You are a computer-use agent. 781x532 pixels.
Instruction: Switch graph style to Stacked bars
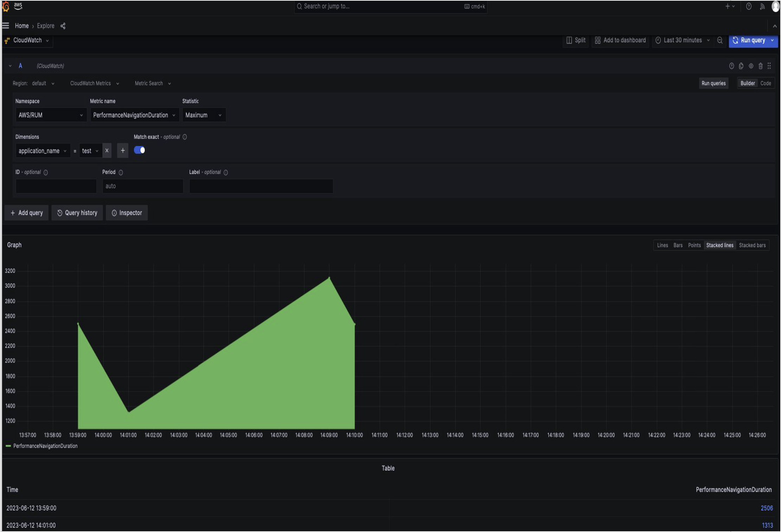(753, 245)
